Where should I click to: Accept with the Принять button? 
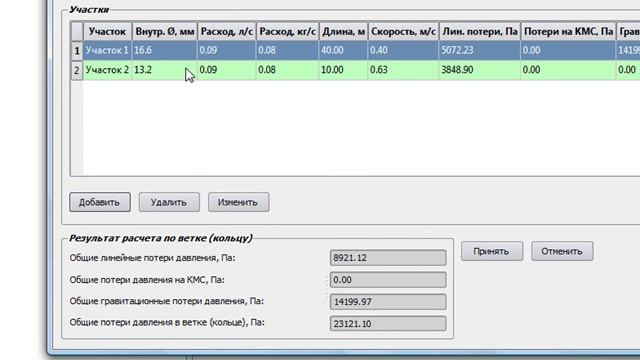(492, 251)
